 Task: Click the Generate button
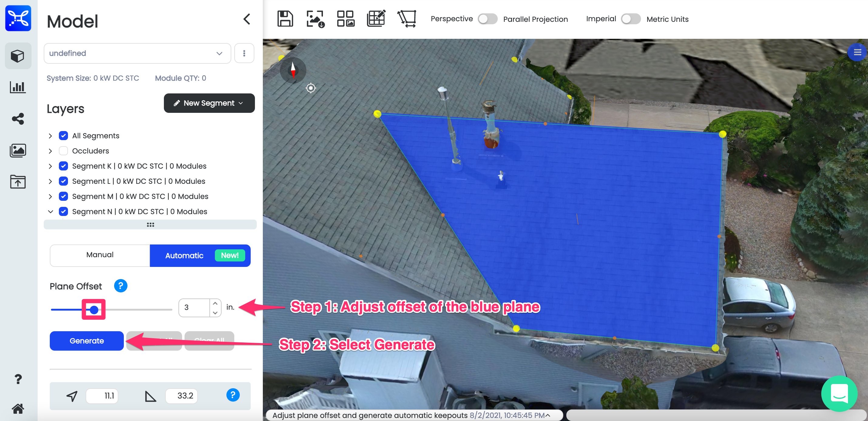(86, 341)
